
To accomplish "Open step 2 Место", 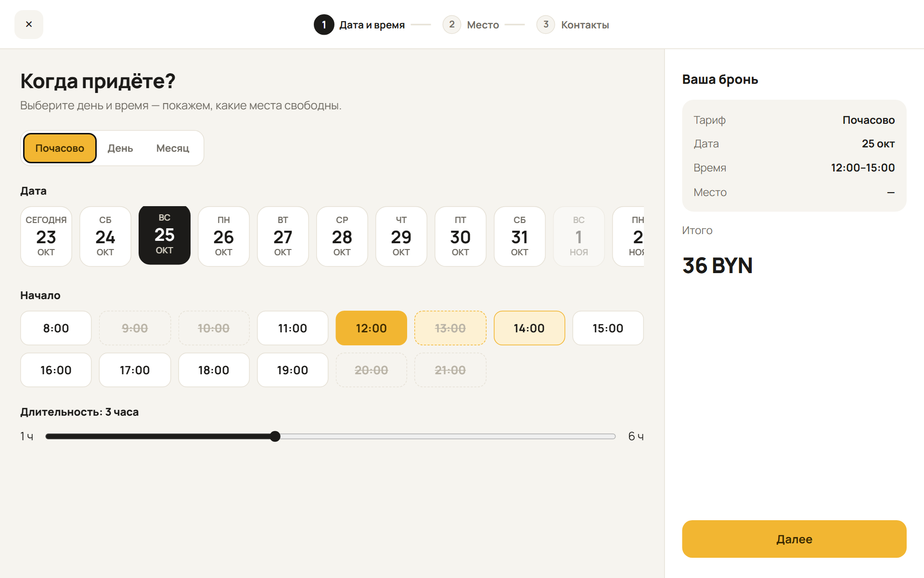I will (x=471, y=25).
